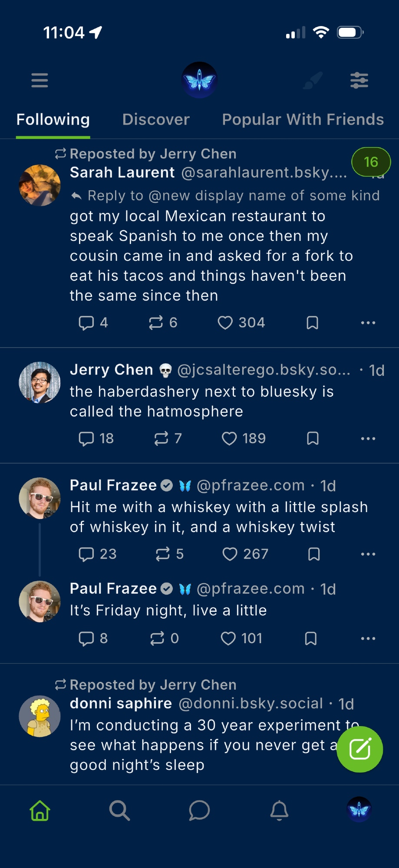This screenshot has height=868, width=399.
Task: Like Paul Frazee's Friday night post
Action: point(228,638)
